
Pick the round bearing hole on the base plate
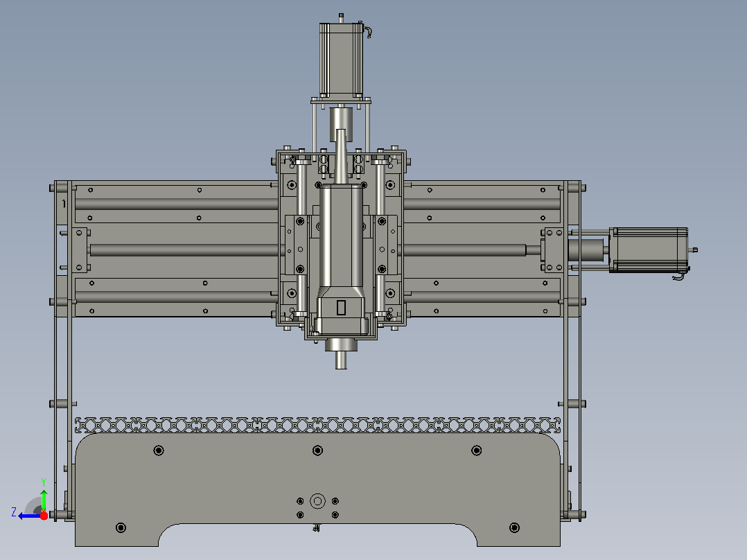tap(318, 501)
